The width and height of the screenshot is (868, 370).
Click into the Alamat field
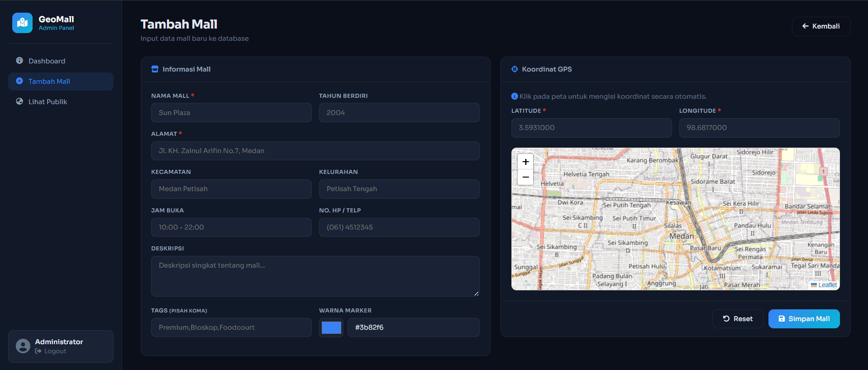pyautogui.click(x=315, y=151)
